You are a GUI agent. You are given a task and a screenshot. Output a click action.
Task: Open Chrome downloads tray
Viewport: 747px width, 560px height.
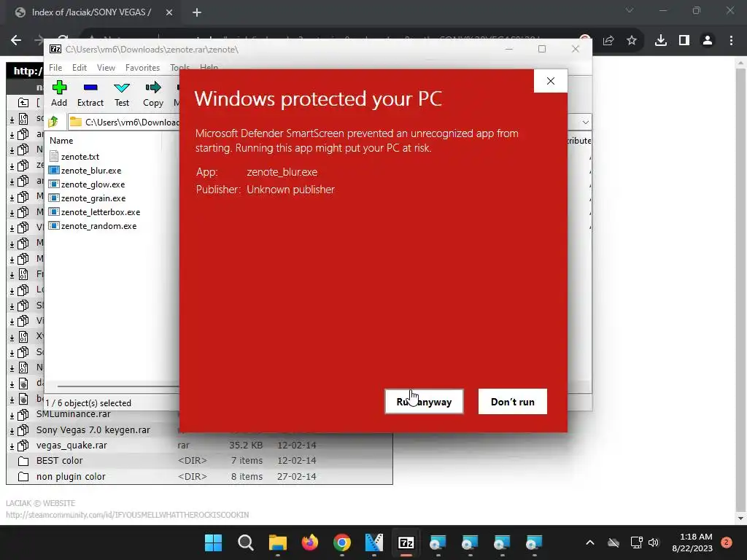[661, 41]
